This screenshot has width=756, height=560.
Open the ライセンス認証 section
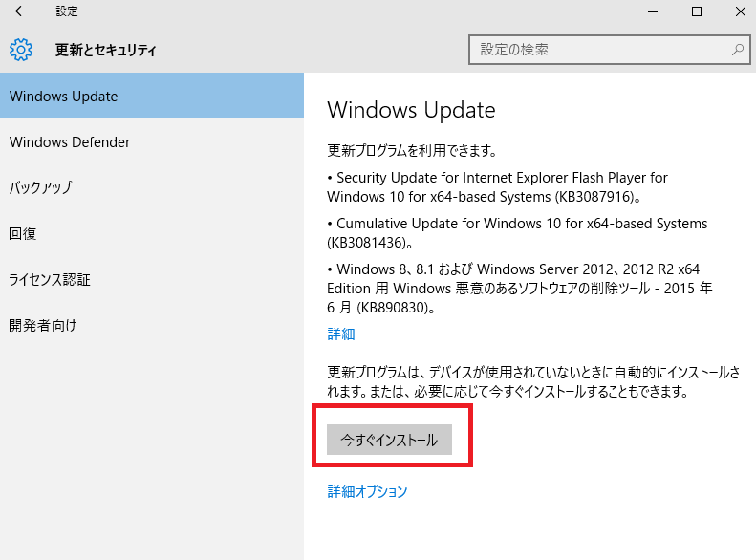tap(152, 279)
